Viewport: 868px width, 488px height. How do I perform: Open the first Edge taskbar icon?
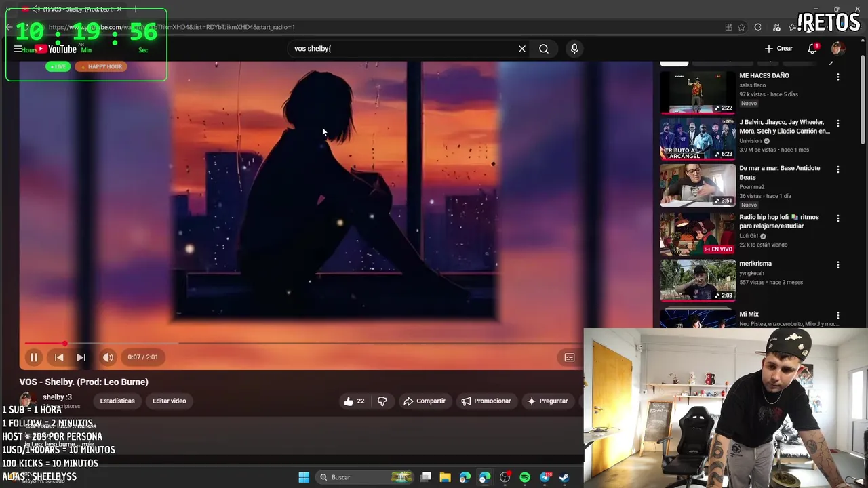(x=465, y=477)
